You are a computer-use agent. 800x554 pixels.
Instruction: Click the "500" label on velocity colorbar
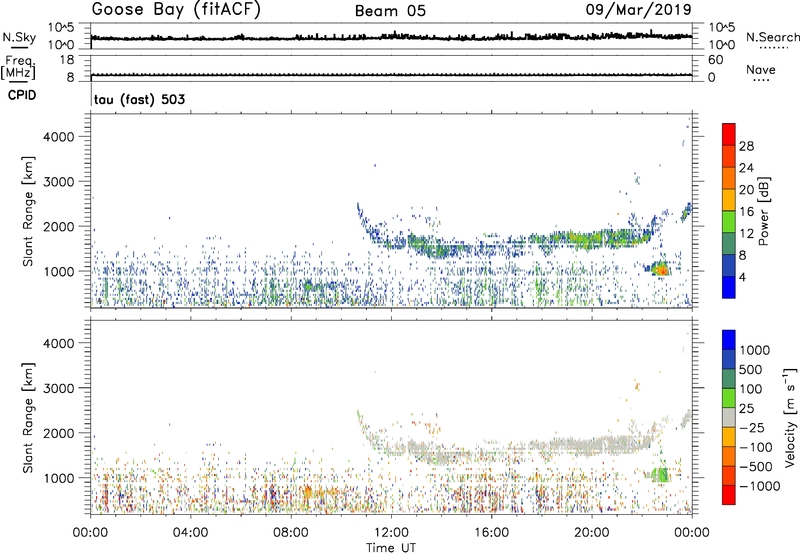click(752, 369)
